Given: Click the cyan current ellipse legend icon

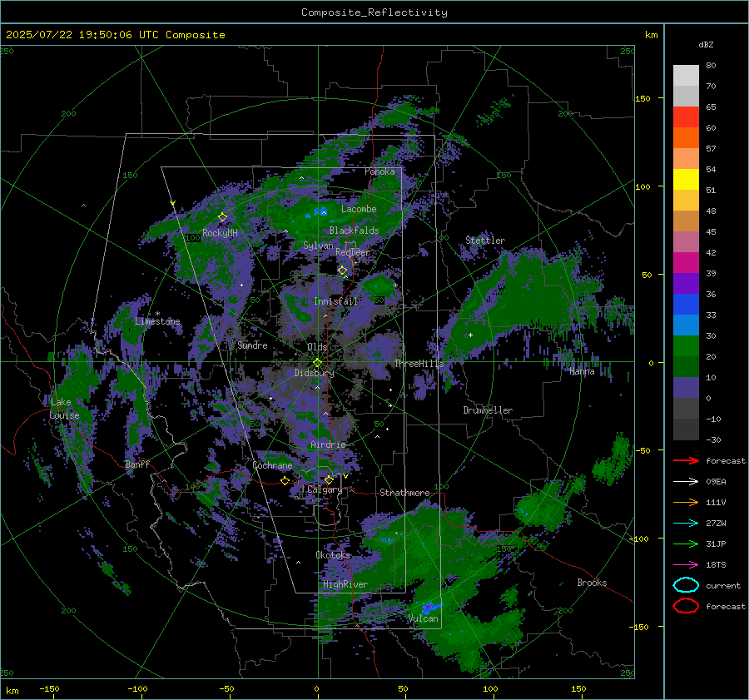Looking at the screenshot, I should [x=686, y=585].
